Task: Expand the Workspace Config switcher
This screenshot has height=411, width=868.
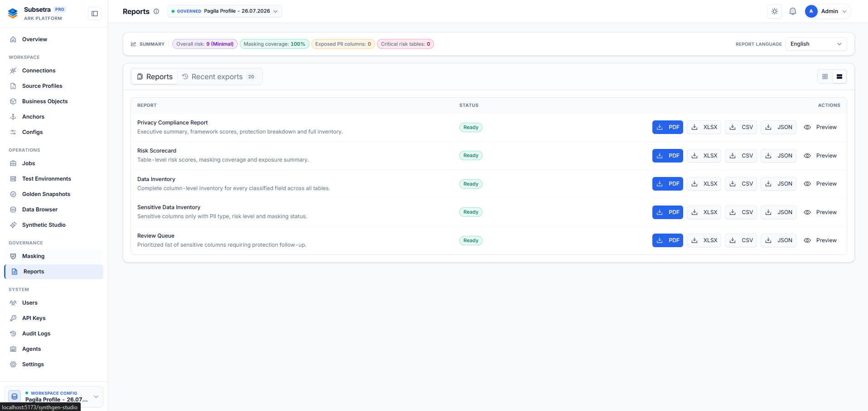Action: [x=53, y=397]
